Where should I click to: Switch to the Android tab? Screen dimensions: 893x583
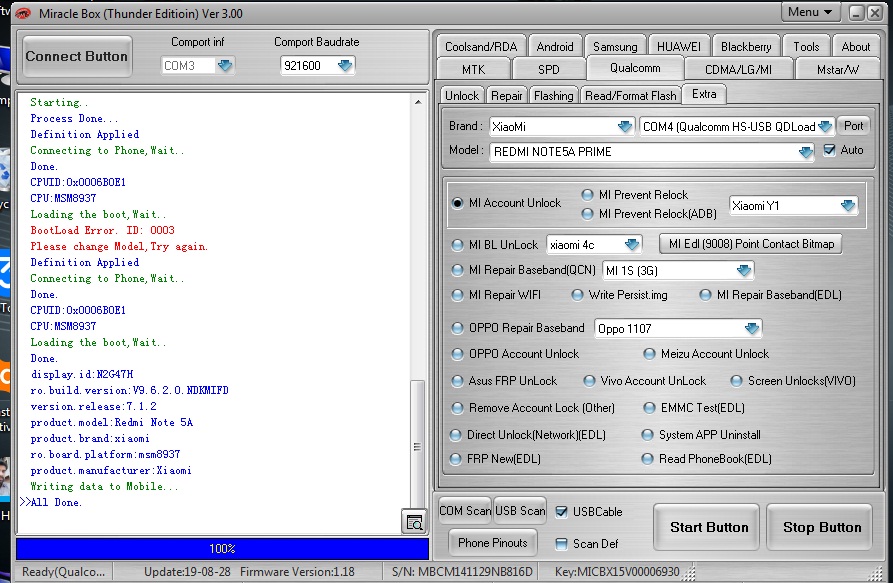coord(555,46)
